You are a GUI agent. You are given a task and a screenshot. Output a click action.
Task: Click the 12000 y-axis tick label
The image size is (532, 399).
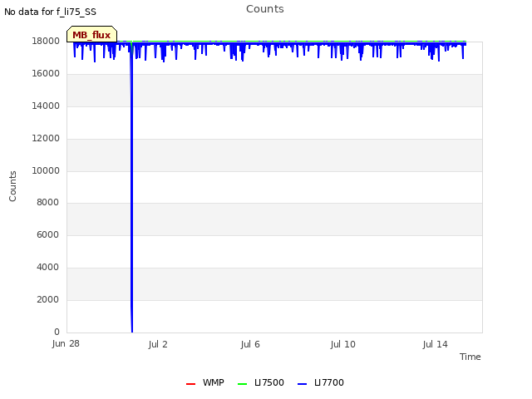[x=46, y=139]
